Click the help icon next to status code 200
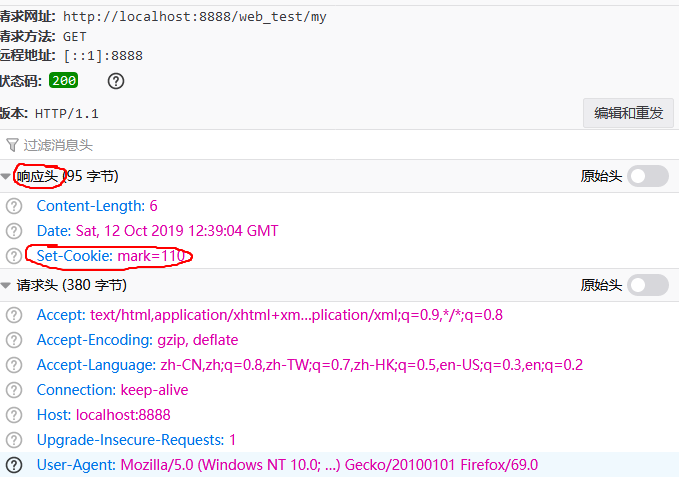 click(116, 81)
